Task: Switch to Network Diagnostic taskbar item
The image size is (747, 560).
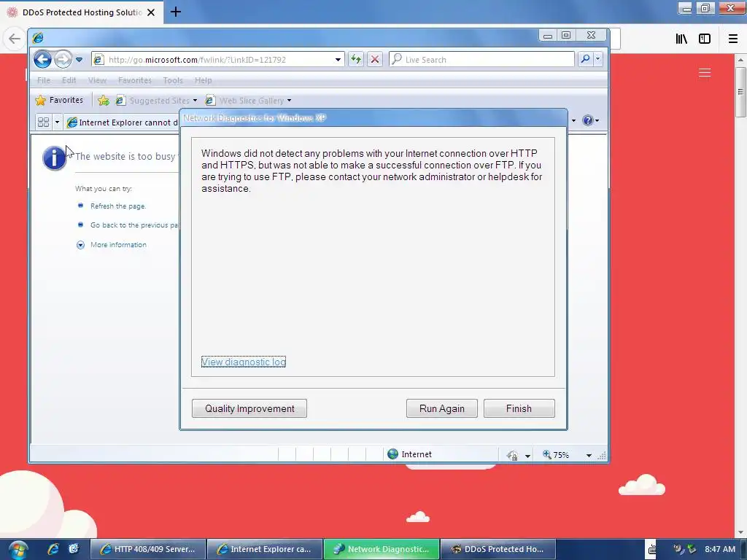Action: click(382, 549)
